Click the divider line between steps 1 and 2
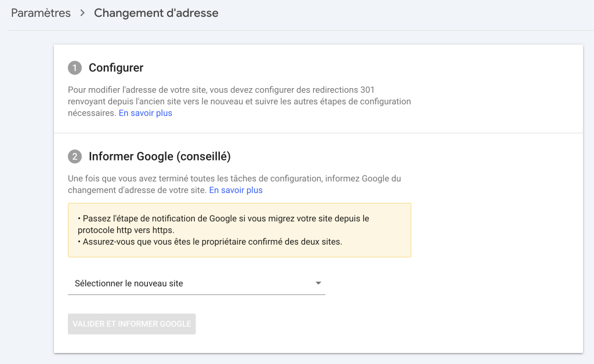 318,133
